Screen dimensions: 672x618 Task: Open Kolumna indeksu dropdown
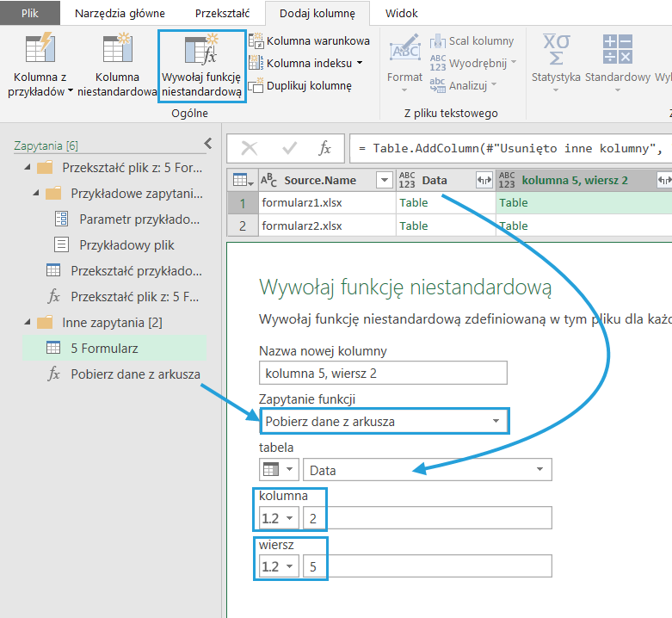click(360, 63)
